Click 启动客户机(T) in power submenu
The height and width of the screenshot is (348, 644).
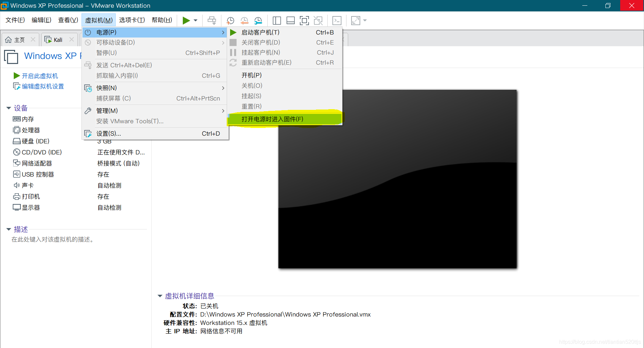pyautogui.click(x=285, y=32)
